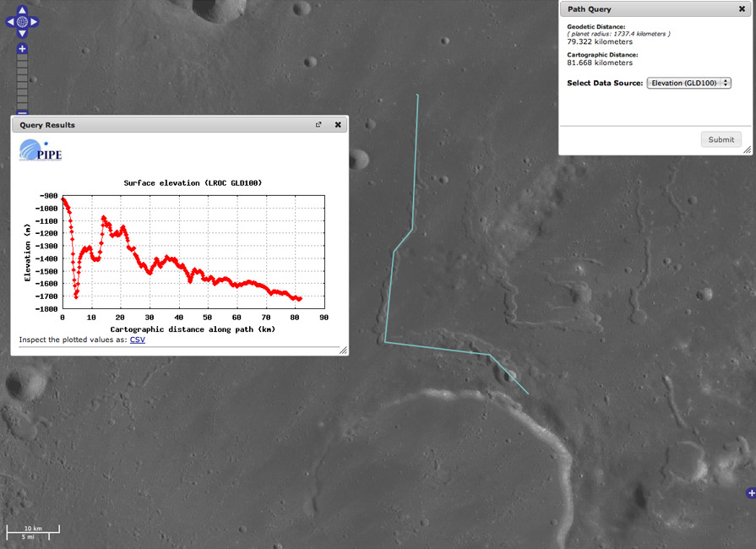Viewport: 756px width, 549px height.
Task: Click the PIPE logo in Query Results
Action: click(x=41, y=151)
